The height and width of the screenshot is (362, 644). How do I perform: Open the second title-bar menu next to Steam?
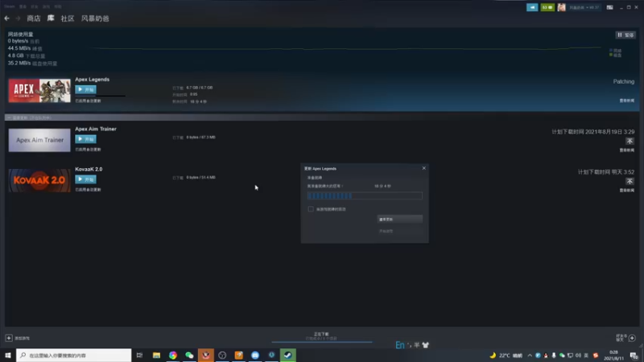tap(23, 6)
